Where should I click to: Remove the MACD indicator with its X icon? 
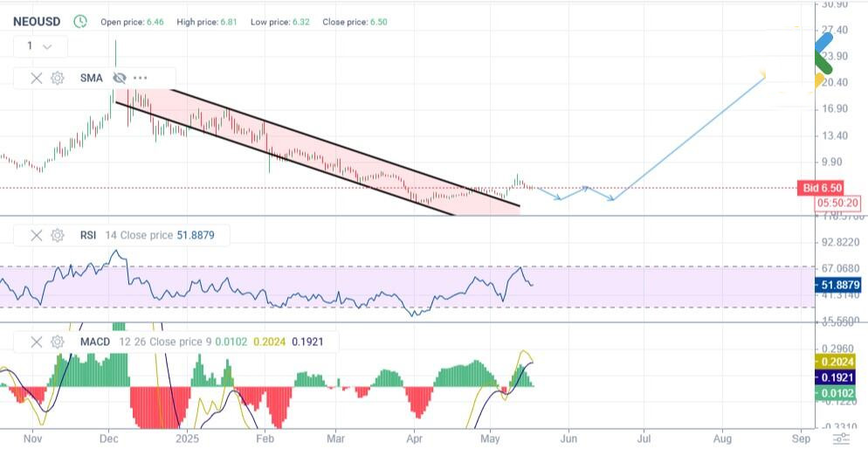pos(36,342)
